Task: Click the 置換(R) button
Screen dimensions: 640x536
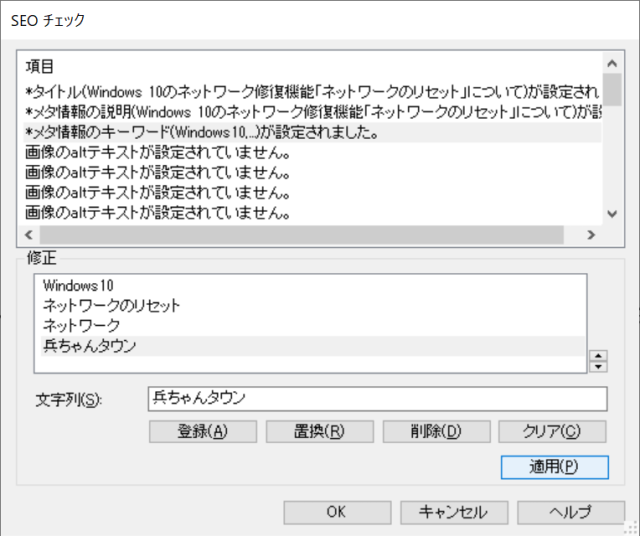Action: (x=320, y=431)
